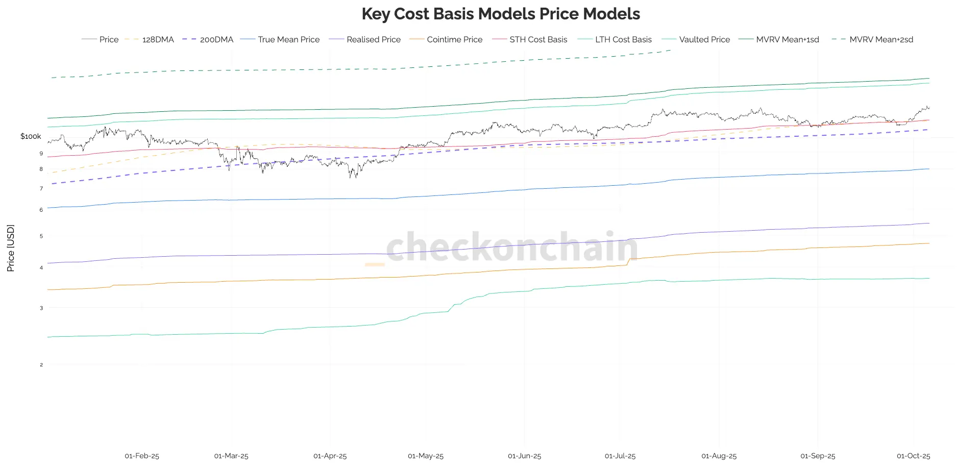
Task: Select the 01-May-25 date tick label
Action: point(426,456)
